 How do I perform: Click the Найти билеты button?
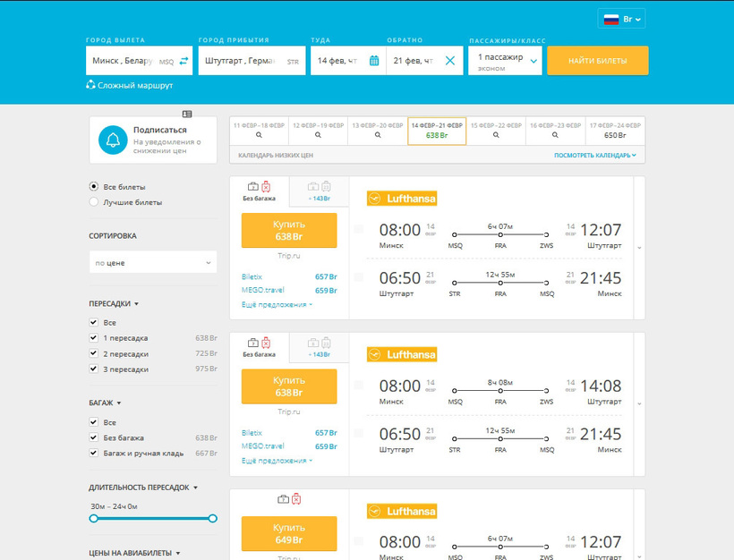click(598, 60)
